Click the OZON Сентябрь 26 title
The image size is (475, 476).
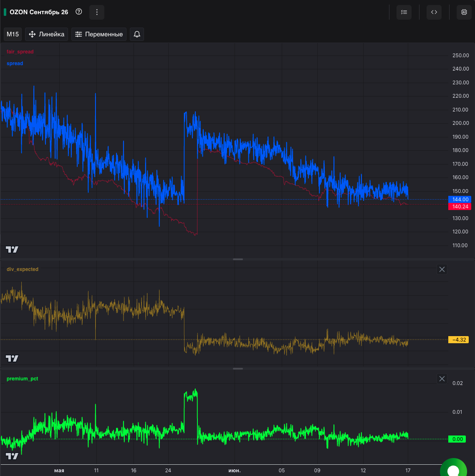pyautogui.click(x=39, y=12)
